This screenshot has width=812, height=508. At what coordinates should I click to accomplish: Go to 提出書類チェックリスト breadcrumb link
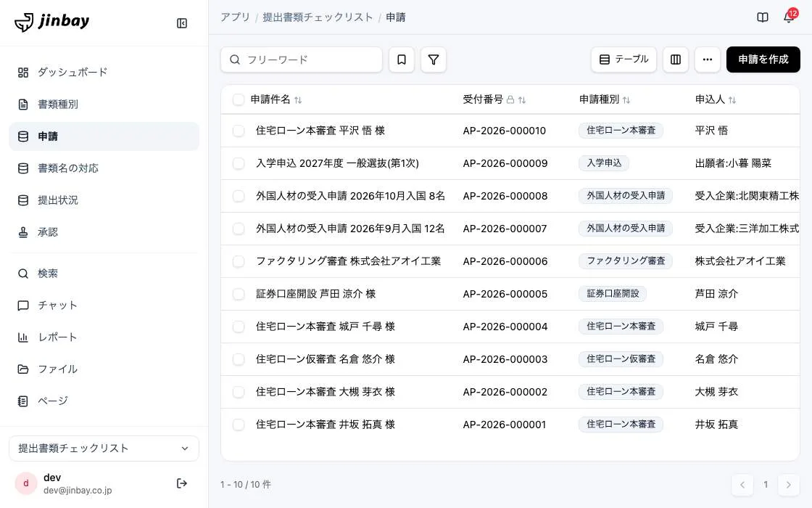click(x=318, y=17)
